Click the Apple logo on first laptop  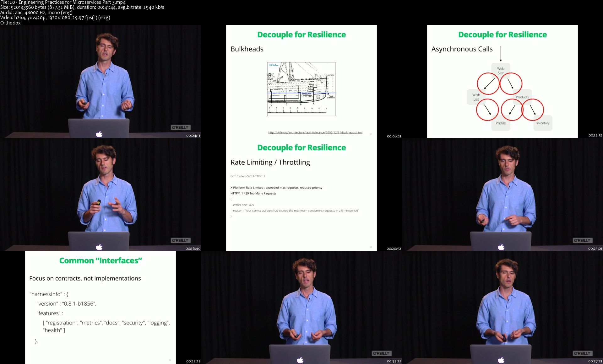[99, 134]
